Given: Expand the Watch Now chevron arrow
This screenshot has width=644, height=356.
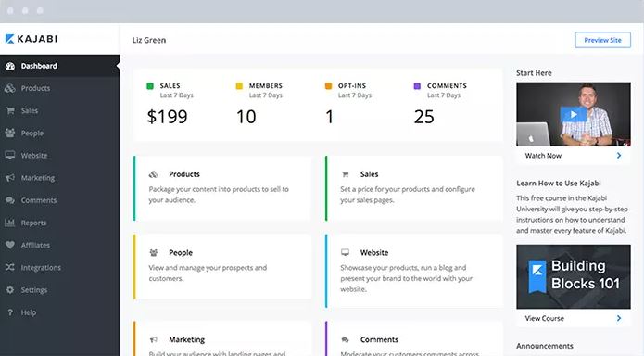Looking at the screenshot, I should pyautogui.click(x=619, y=156).
